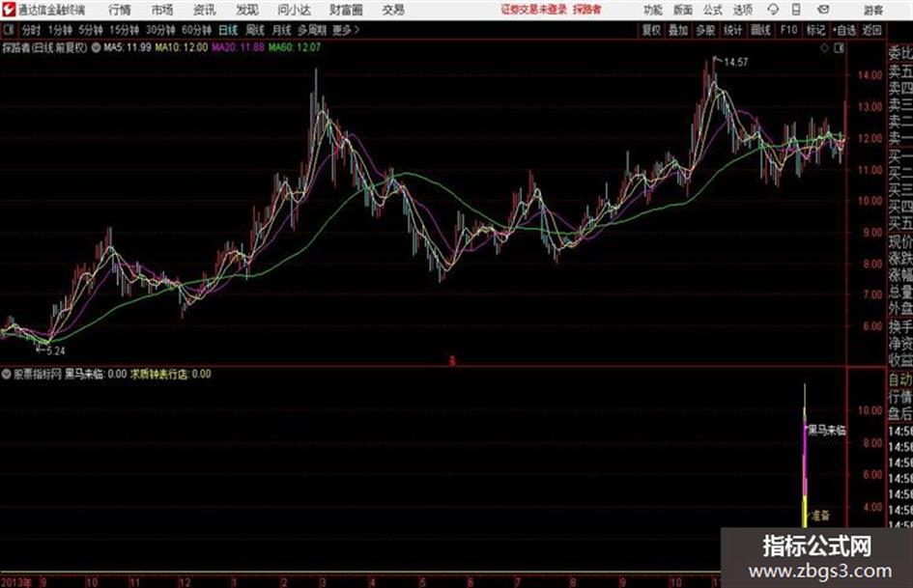
Task: Click the MA60: 12.07 indicator label
Action: tap(295, 47)
